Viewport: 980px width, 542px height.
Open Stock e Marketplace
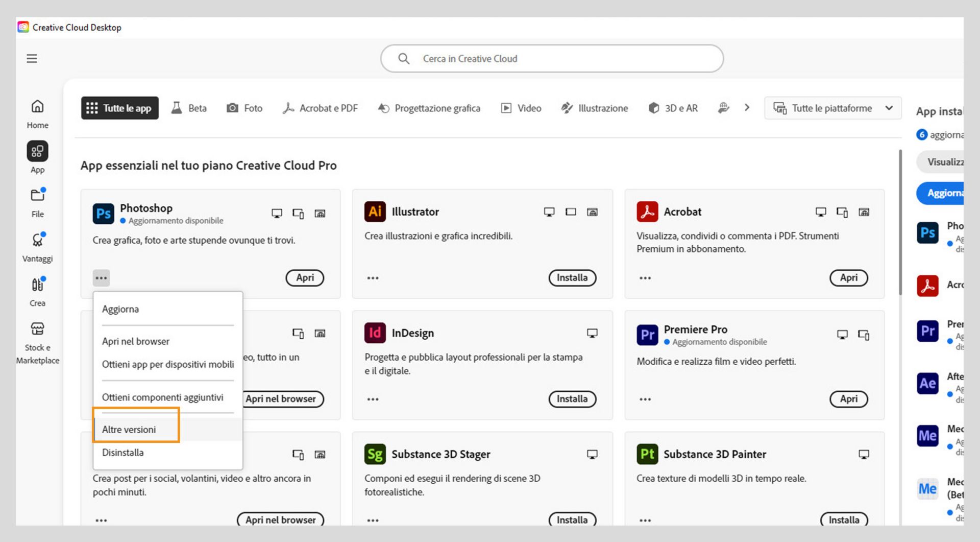(37, 342)
